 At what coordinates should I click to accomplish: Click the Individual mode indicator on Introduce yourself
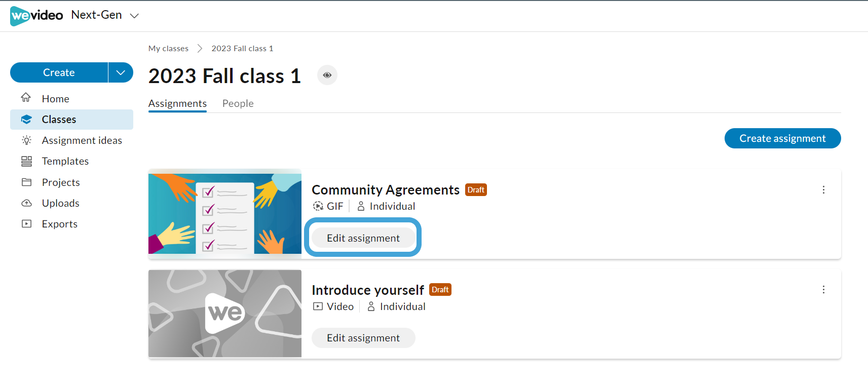pyautogui.click(x=396, y=306)
